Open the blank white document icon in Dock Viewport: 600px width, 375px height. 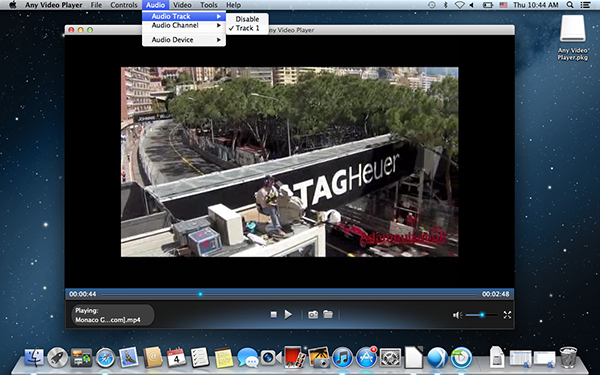point(414,357)
